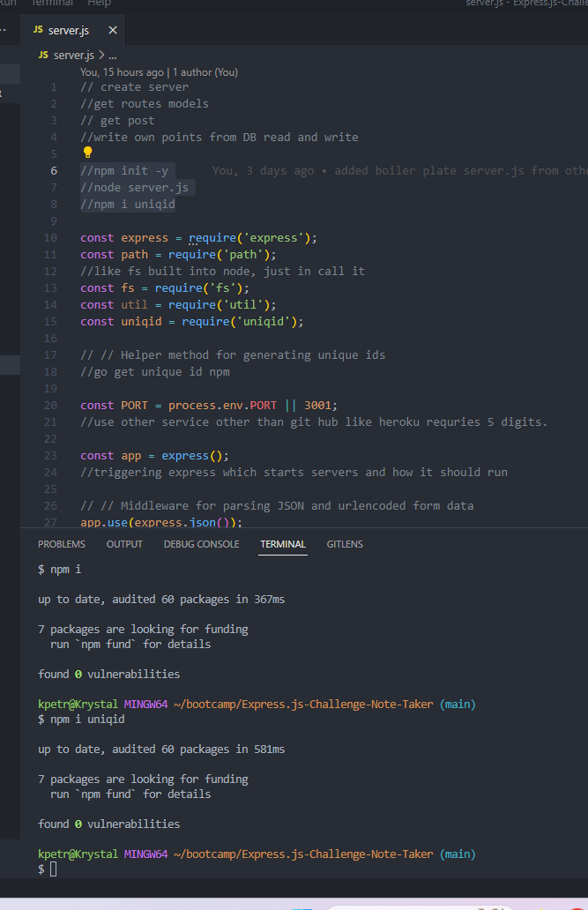Select the TERMINAL panel tab

(283, 544)
